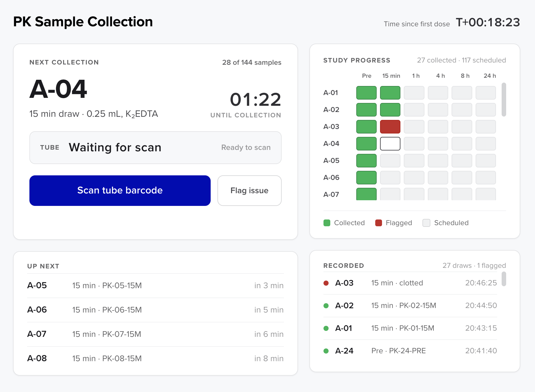Click the 1 h column header
This screenshot has height=392, width=535.
tap(416, 76)
